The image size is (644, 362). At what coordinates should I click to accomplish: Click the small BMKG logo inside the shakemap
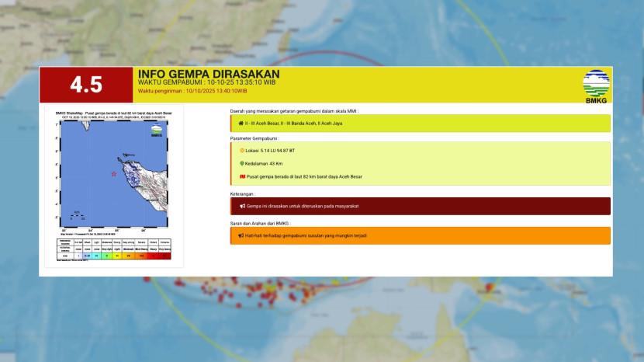click(x=158, y=131)
